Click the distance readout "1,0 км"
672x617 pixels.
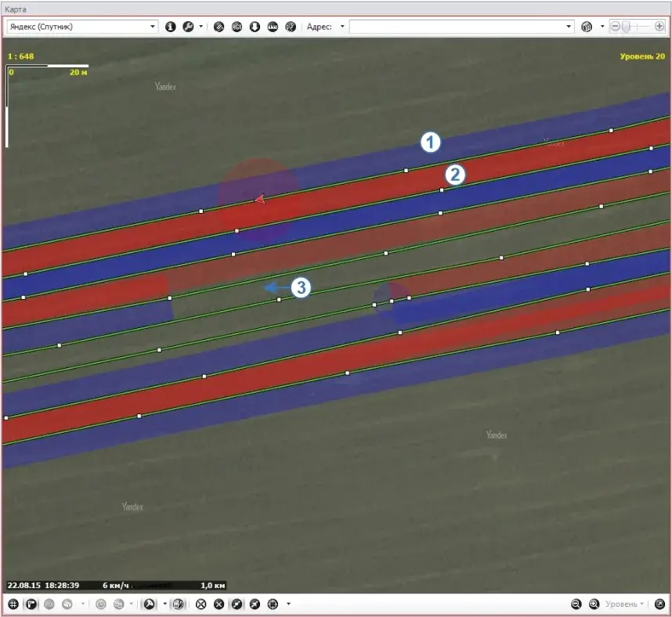[x=212, y=586]
